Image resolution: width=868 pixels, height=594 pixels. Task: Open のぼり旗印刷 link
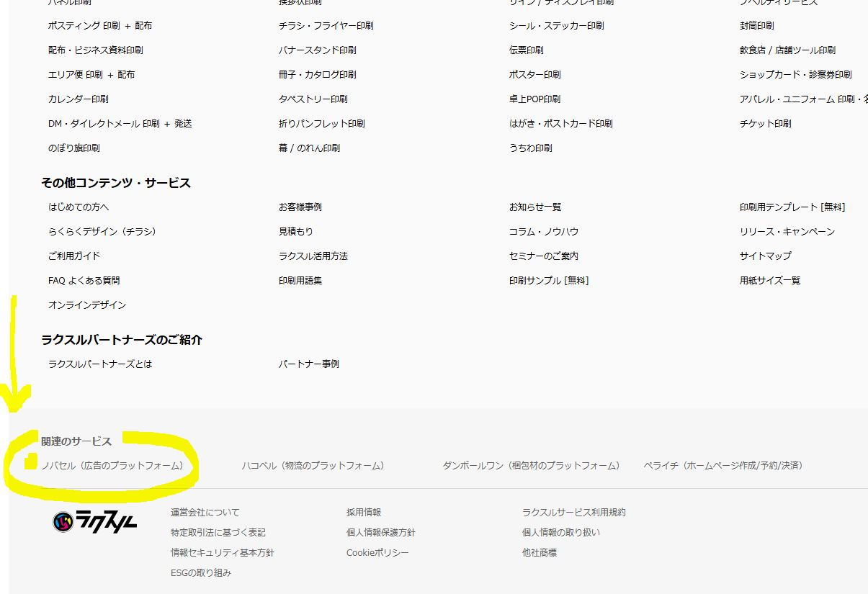pyautogui.click(x=74, y=148)
